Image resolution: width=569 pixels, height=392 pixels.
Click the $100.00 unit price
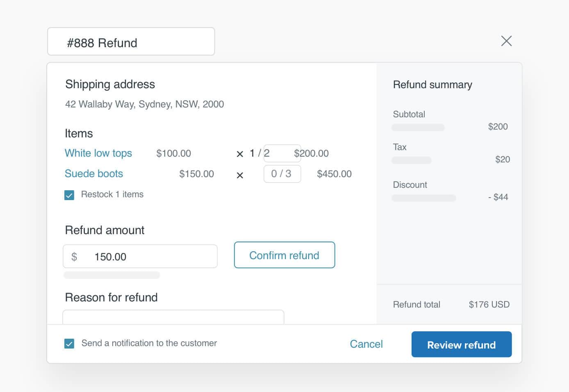tap(174, 153)
